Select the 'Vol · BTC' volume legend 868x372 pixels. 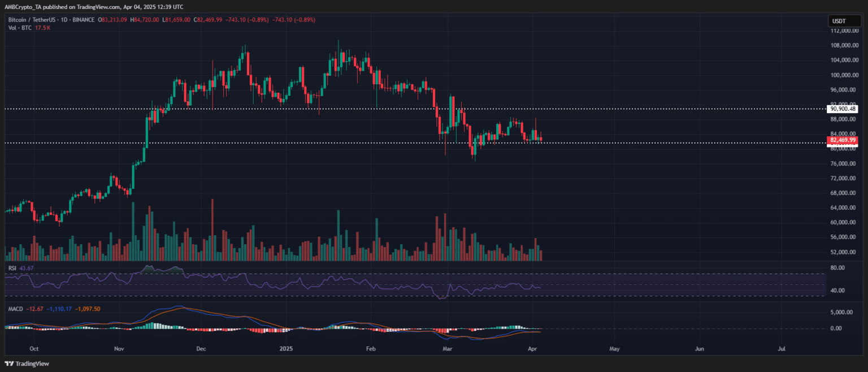[21, 28]
